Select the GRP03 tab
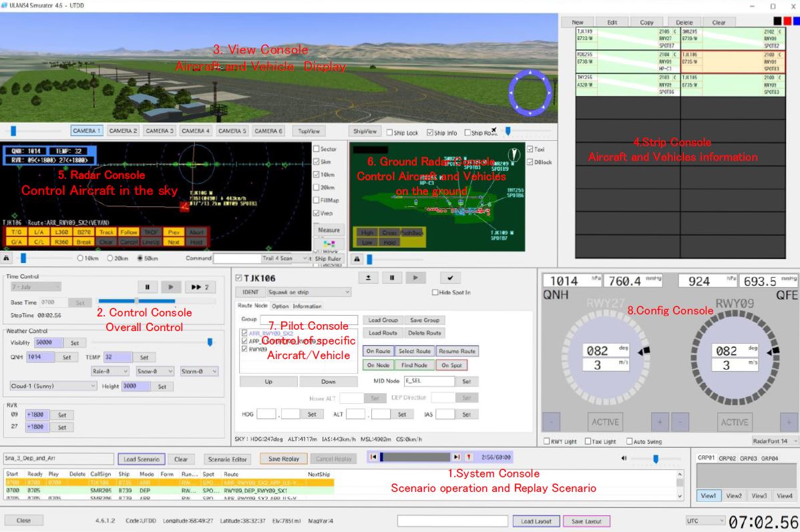 (749, 458)
